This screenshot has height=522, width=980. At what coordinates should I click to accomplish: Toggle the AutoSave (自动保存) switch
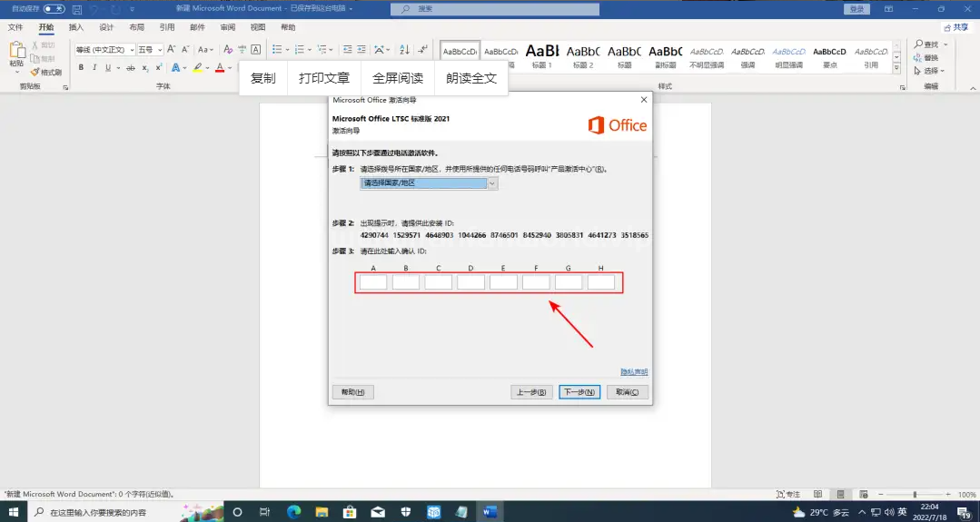click(54, 9)
